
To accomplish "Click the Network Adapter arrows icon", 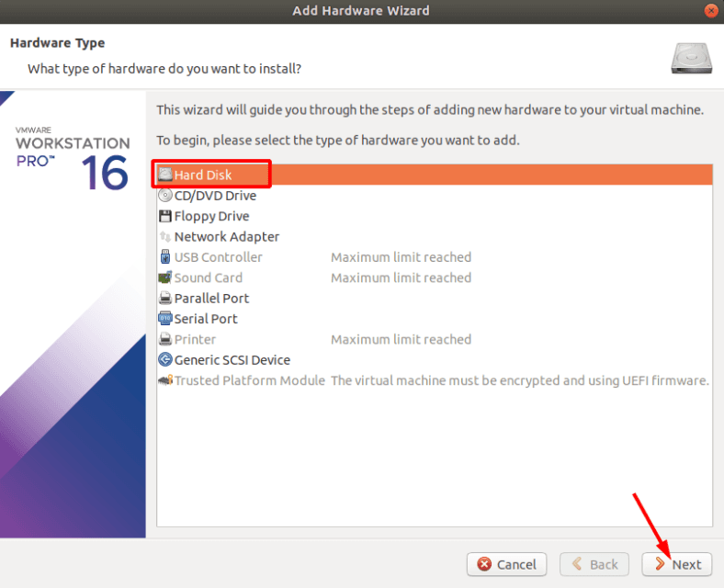I will point(165,237).
